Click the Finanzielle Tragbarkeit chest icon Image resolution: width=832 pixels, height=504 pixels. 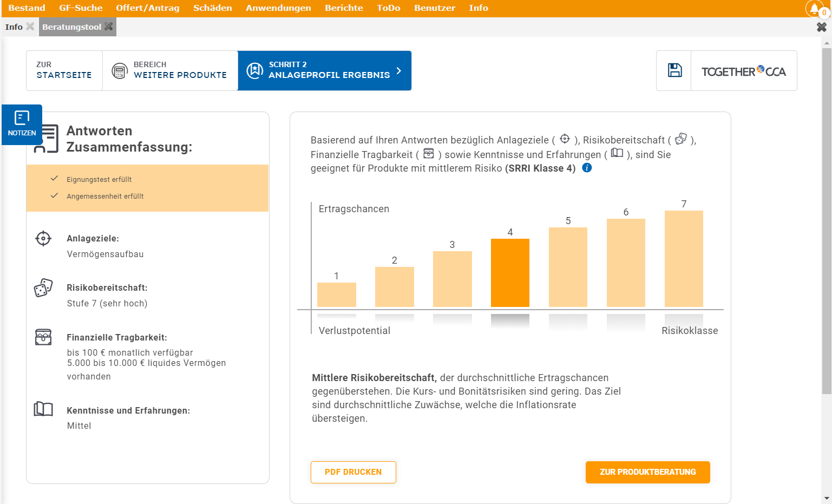point(43,337)
